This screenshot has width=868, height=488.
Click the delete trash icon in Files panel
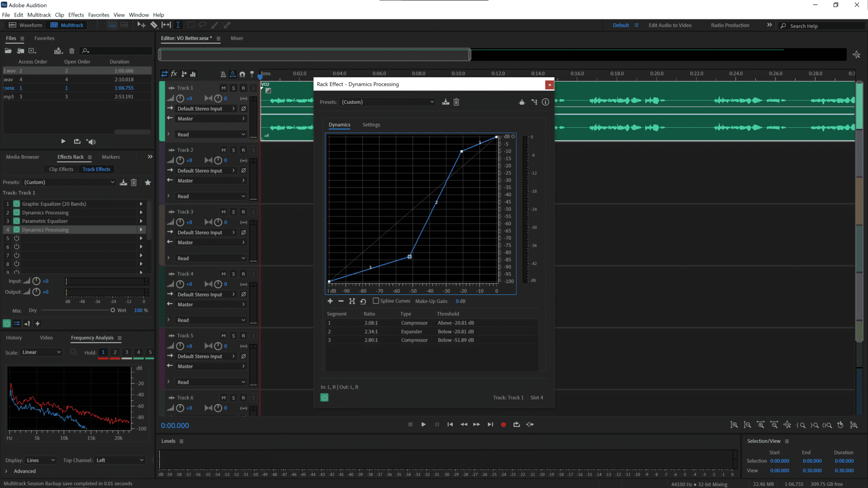click(x=72, y=51)
